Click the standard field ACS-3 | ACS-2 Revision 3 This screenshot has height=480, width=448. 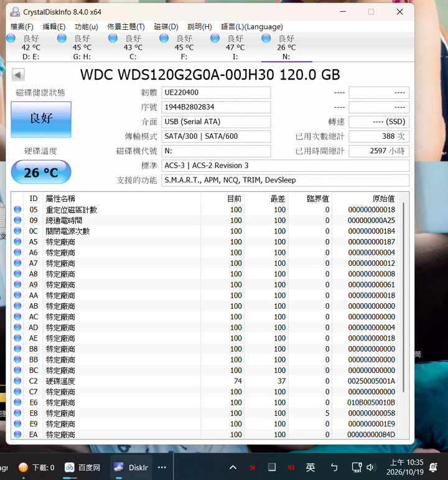285,166
